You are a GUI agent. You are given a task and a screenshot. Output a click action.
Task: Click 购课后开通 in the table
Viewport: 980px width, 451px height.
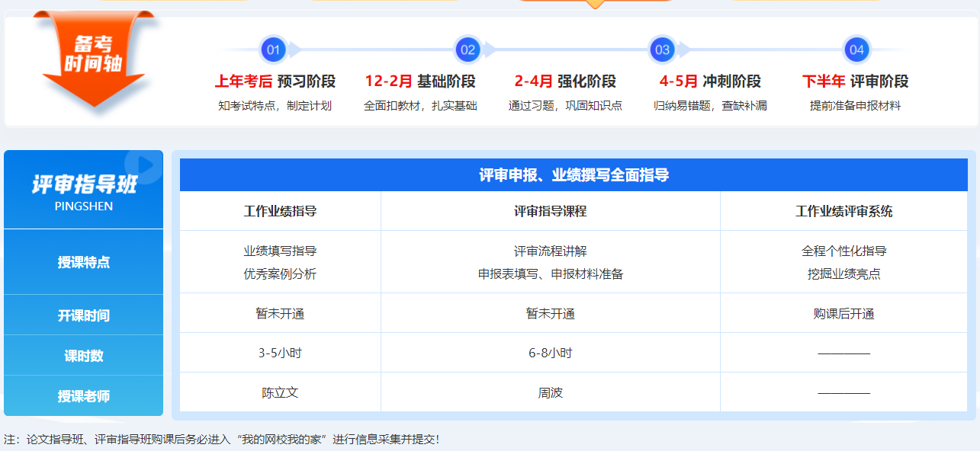click(843, 314)
